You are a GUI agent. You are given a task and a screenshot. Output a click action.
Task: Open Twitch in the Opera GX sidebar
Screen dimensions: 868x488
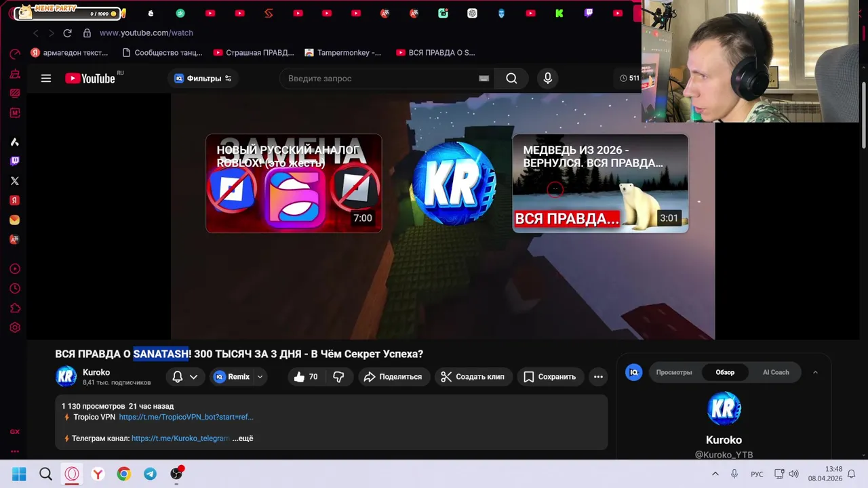(x=14, y=161)
